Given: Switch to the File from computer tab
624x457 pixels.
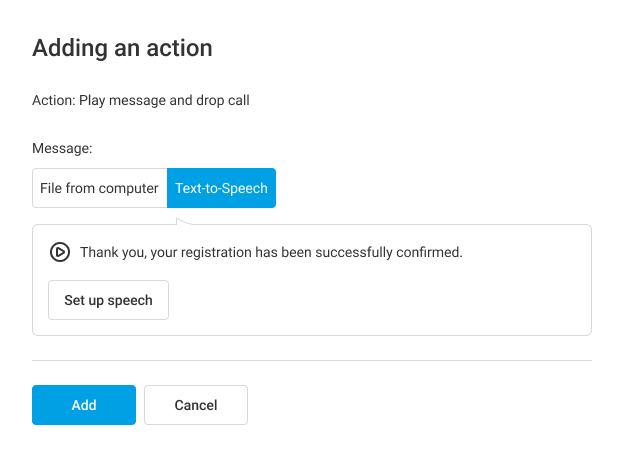Looking at the screenshot, I should tap(99, 188).
